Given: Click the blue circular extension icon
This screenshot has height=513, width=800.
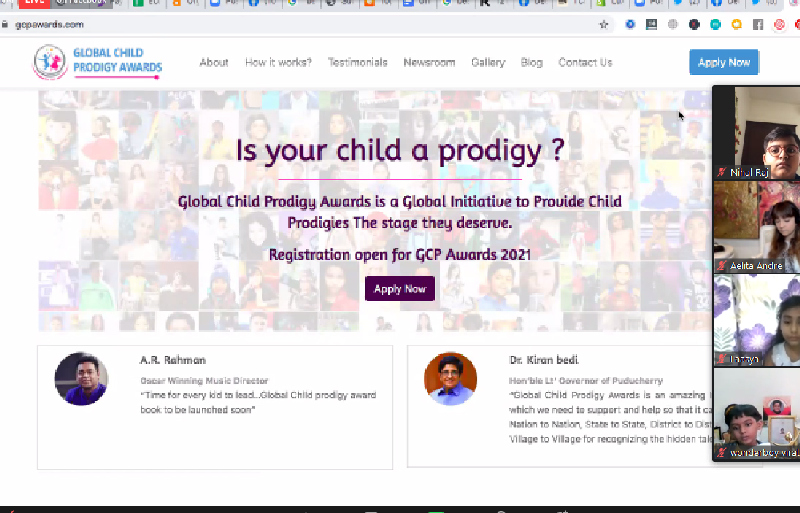Looking at the screenshot, I should (630, 25).
